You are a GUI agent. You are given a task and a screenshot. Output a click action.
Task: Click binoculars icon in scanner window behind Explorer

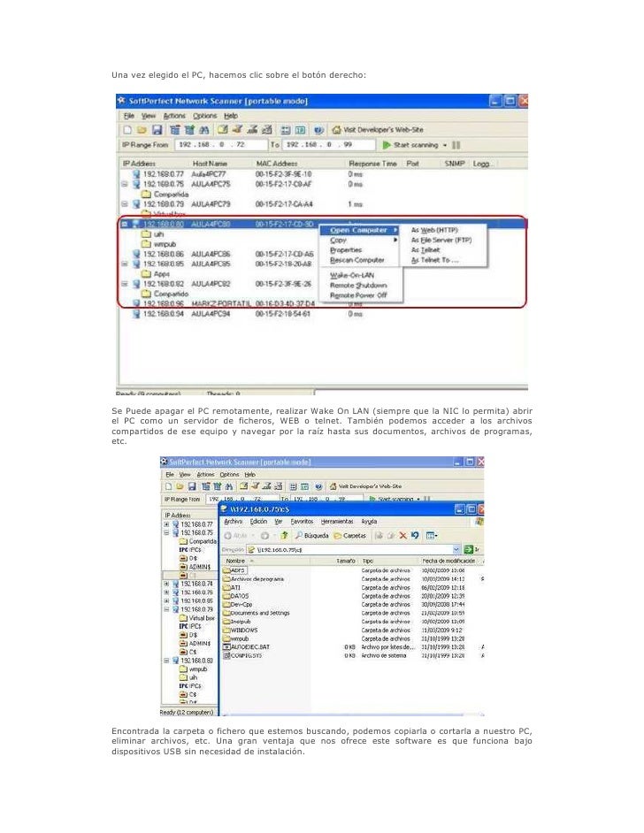tap(229, 486)
